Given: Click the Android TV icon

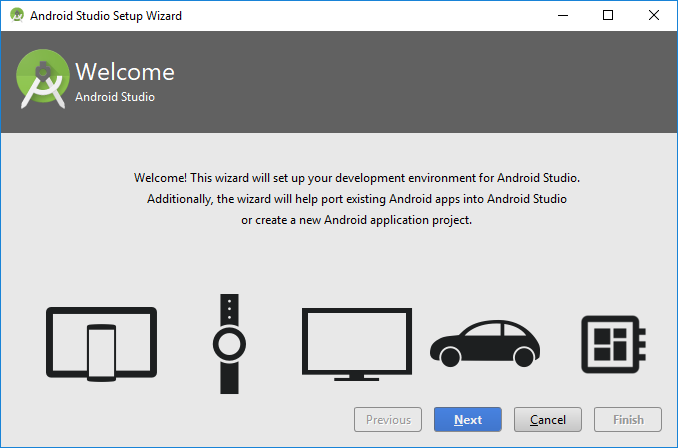Looking at the screenshot, I should (x=357, y=344).
